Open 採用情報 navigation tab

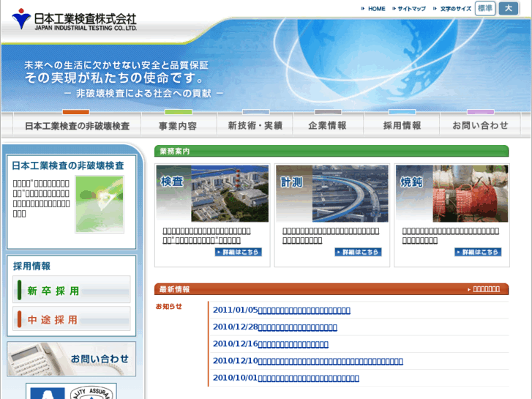click(402, 126)
